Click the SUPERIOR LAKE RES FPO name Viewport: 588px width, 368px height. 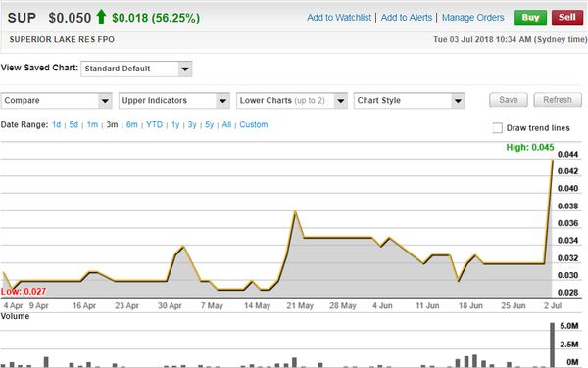pyautogui.click(x=62, y=40)
